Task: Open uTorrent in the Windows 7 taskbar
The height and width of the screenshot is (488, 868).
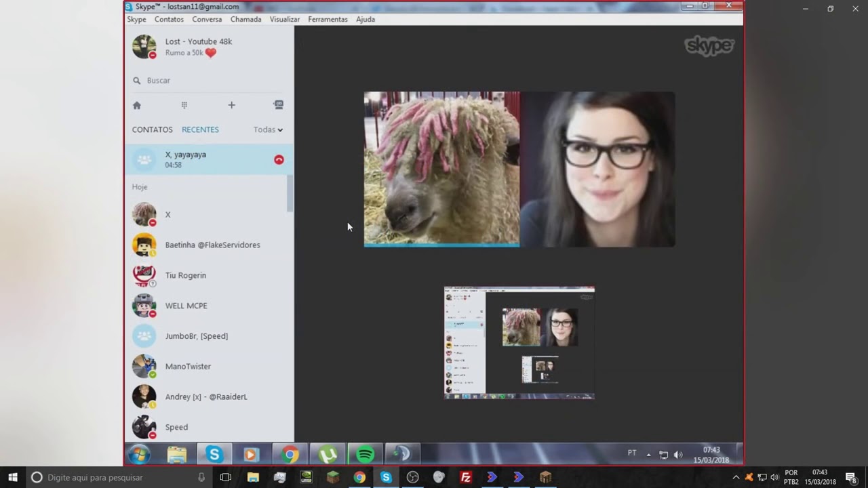Action: tap(328, 454)
